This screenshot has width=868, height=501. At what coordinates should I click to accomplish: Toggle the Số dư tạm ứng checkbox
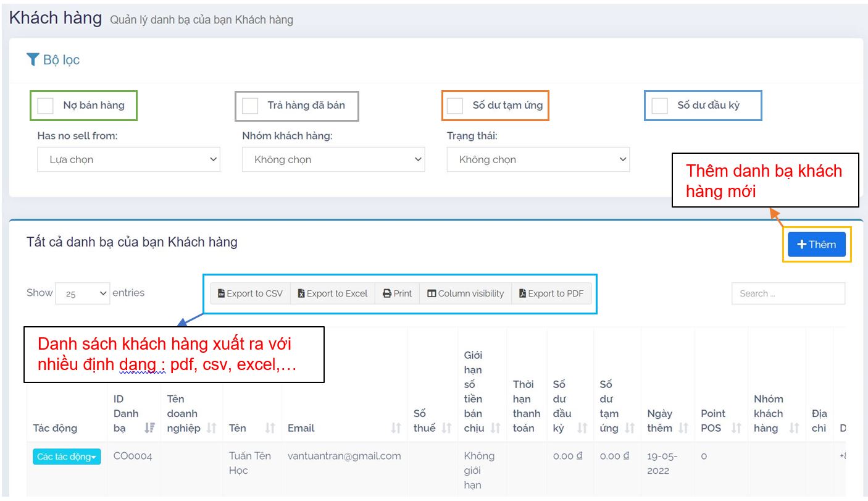click(455, 106)
